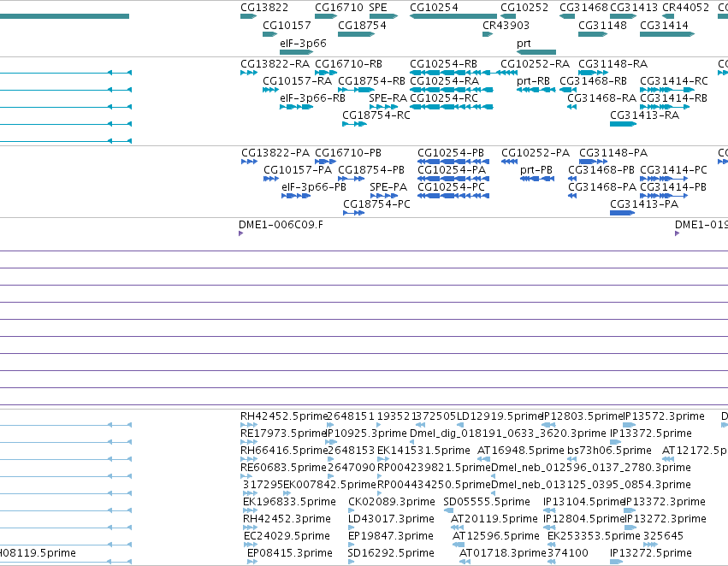Open the CG31413 gene label
The width and height of the screenshot is (728, 566).
(x=634, y=8)
